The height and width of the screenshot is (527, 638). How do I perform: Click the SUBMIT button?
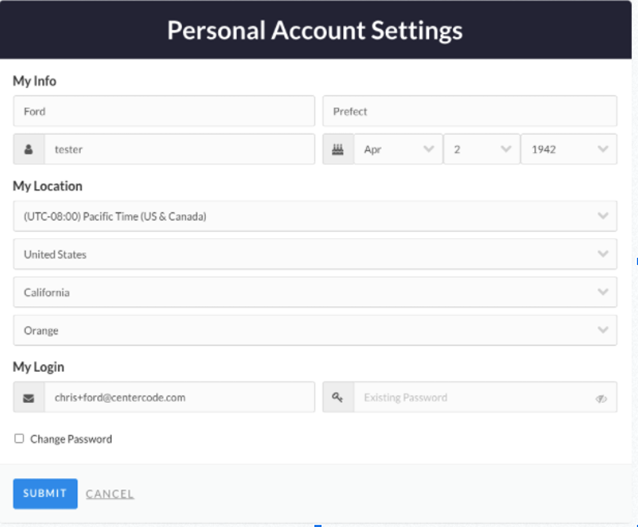pyautogui.click(x=45, y=494)
